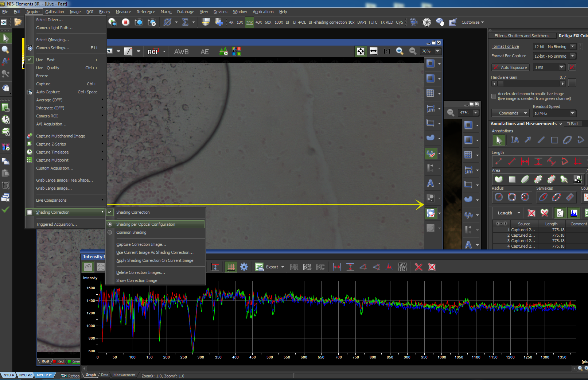Click the fit to screen icon
The image size is (588, 380).
click(361, 51)
